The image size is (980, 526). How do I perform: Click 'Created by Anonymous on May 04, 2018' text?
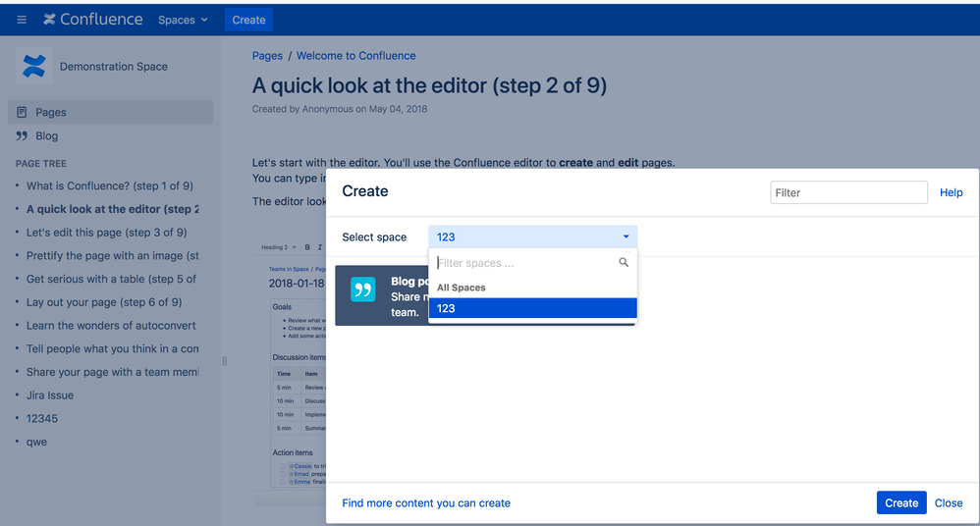click(x=340, y=109)
